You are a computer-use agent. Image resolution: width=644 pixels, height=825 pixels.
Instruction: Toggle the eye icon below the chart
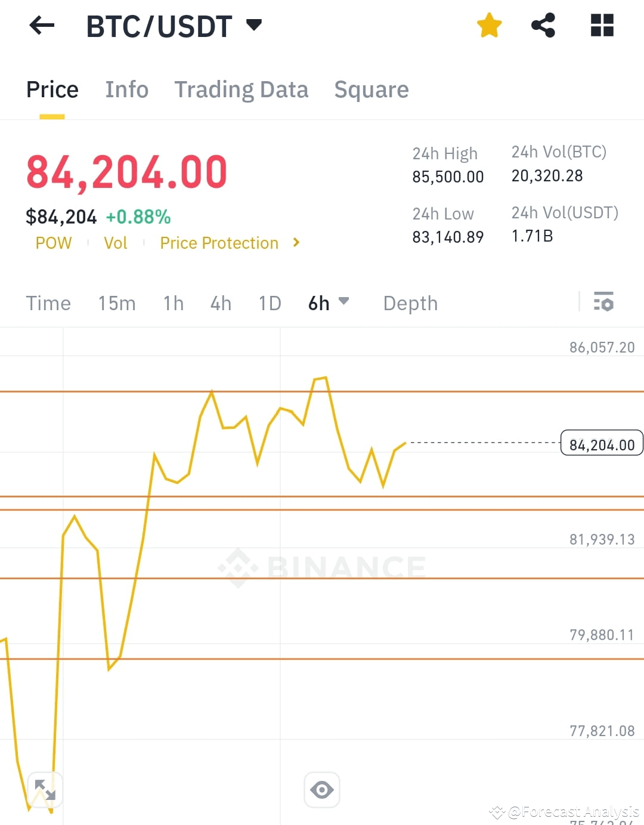pyautogui.click(x=322, y=789)
